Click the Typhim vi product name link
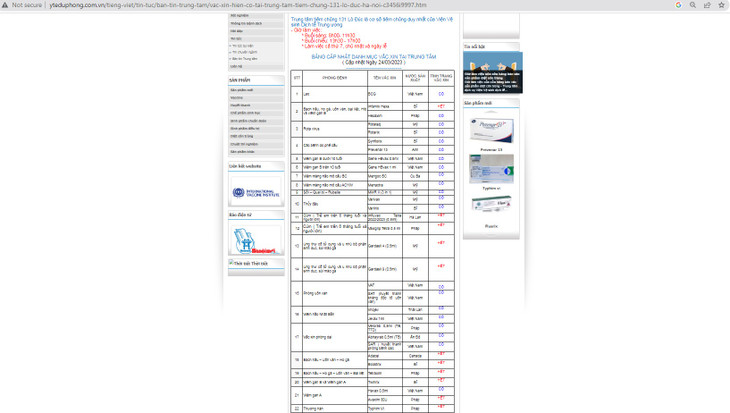The height and width of the screenshot is (413, 730). (491, 187)
